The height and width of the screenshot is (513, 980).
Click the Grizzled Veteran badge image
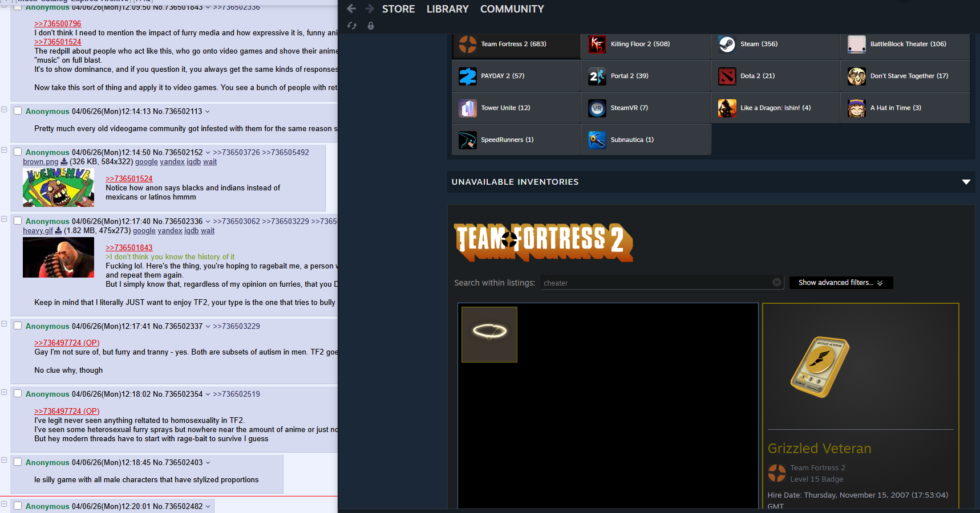(820, 367)
